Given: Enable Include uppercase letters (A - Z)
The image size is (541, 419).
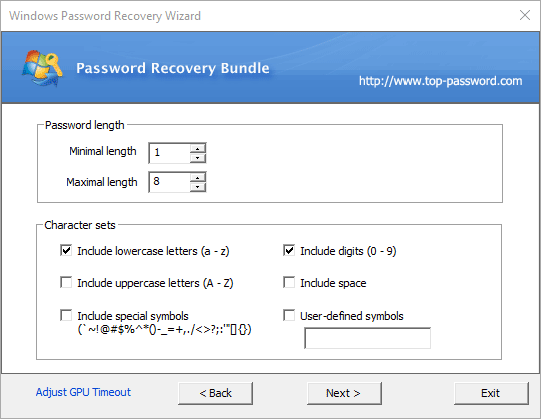Looking at the screenshot, I should (66, 282).
